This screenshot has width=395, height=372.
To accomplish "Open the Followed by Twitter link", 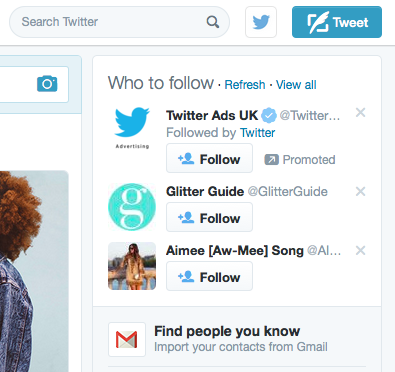I will (258, 133).
